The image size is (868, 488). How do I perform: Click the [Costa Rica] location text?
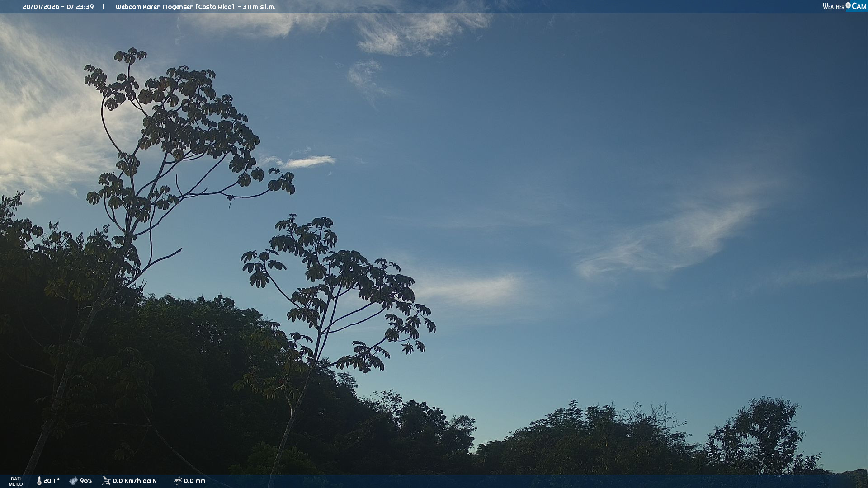(x=215, y=7)
